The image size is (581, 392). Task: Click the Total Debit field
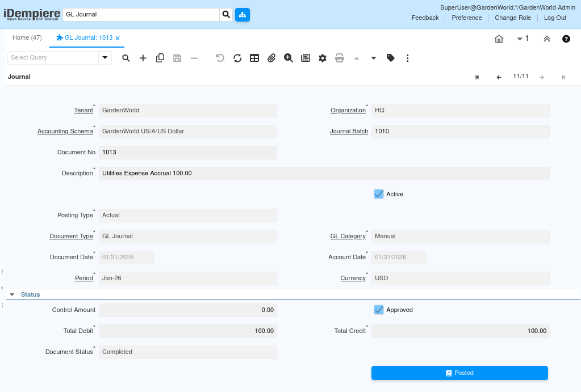(x=187, y=331)
